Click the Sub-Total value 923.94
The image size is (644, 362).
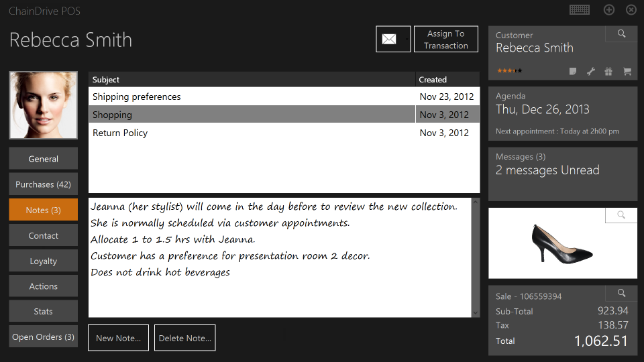[612, 310]
